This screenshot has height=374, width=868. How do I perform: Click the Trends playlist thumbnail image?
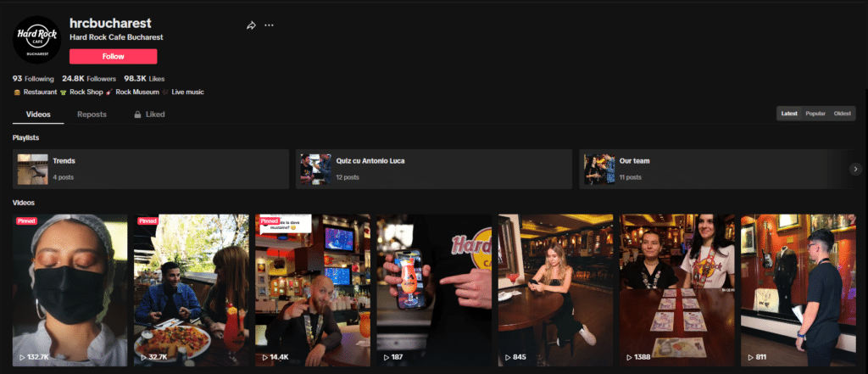coord(33,169)
